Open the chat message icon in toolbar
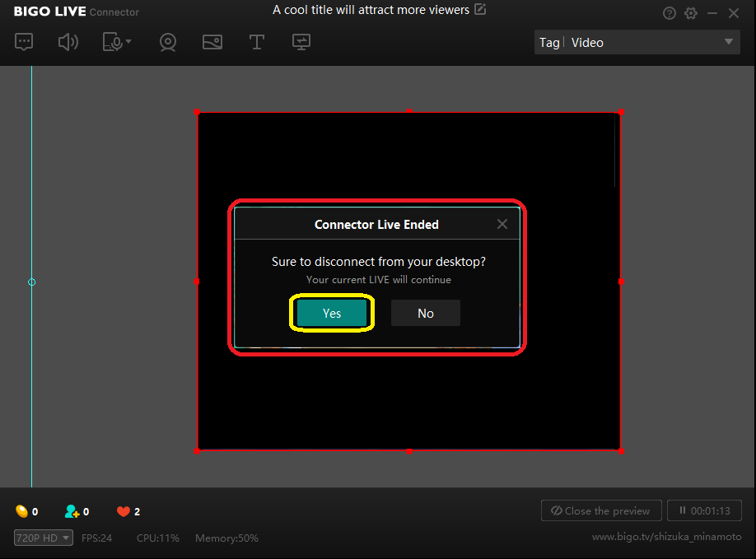 pos(24,42)
